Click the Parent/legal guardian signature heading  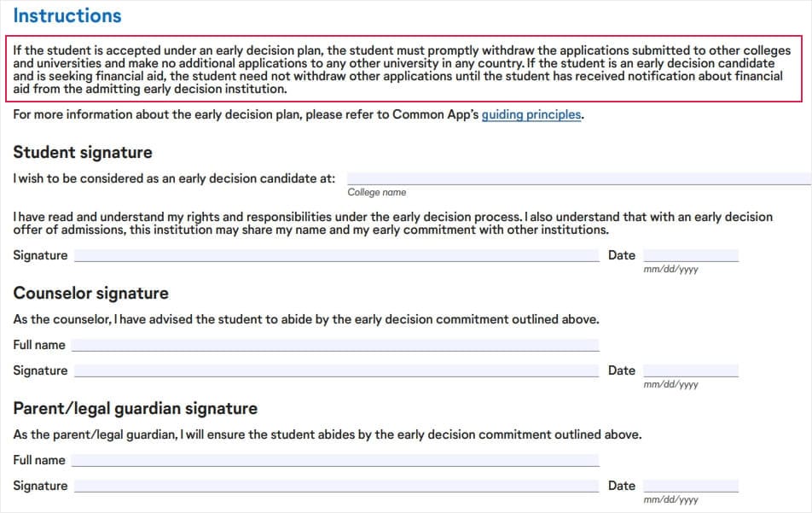[135, 409]
